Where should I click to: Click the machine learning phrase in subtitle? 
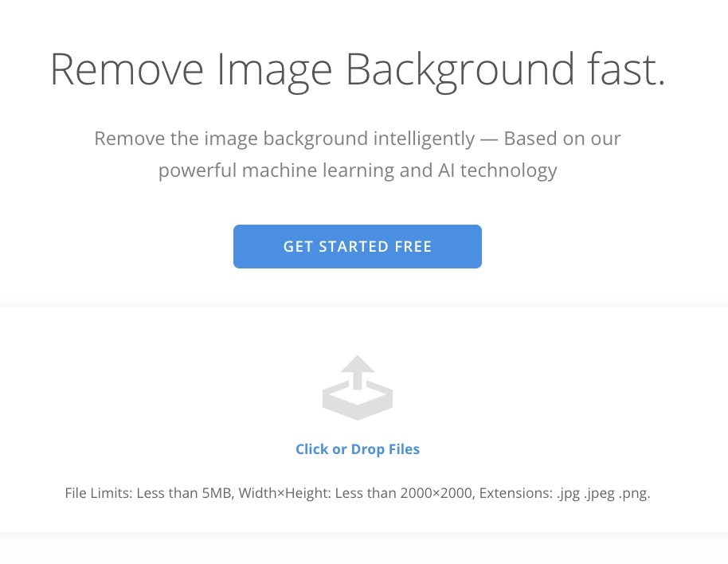coord(318,170)
